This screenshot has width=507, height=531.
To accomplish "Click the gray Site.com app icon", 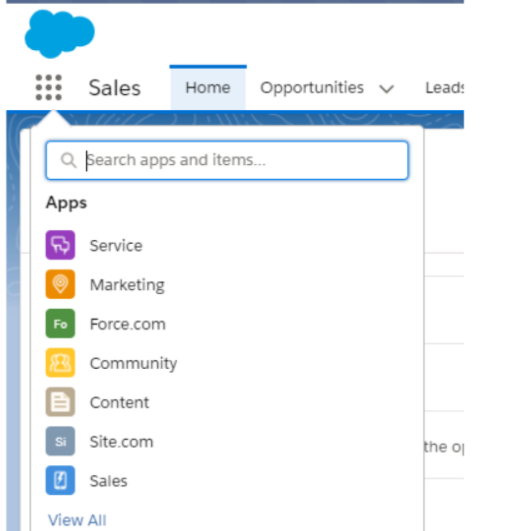I will 60,441.
